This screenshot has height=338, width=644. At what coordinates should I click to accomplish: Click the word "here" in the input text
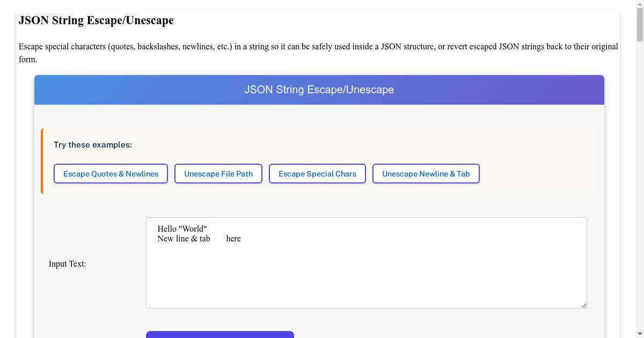[233, 239]
